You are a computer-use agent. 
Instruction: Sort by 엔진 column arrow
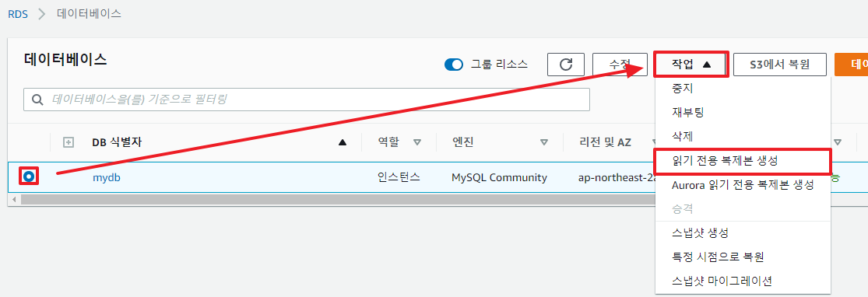coord(544,143)
